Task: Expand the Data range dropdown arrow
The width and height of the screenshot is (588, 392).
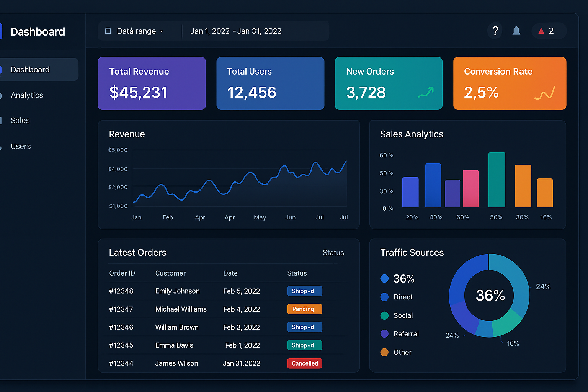Action: 162,31
